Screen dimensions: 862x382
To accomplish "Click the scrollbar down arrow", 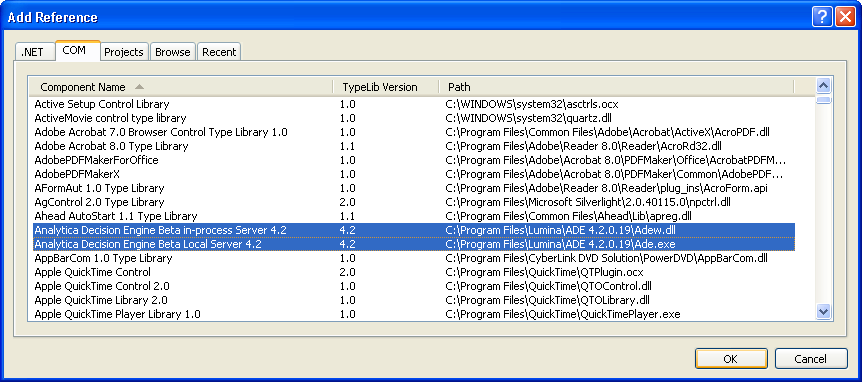I will [823, 312].
